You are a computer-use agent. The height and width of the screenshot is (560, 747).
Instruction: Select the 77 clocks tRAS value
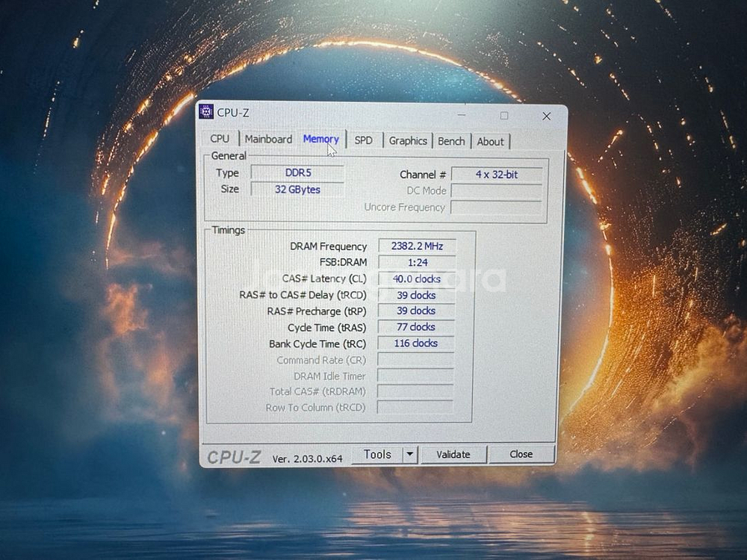[416, 327]
